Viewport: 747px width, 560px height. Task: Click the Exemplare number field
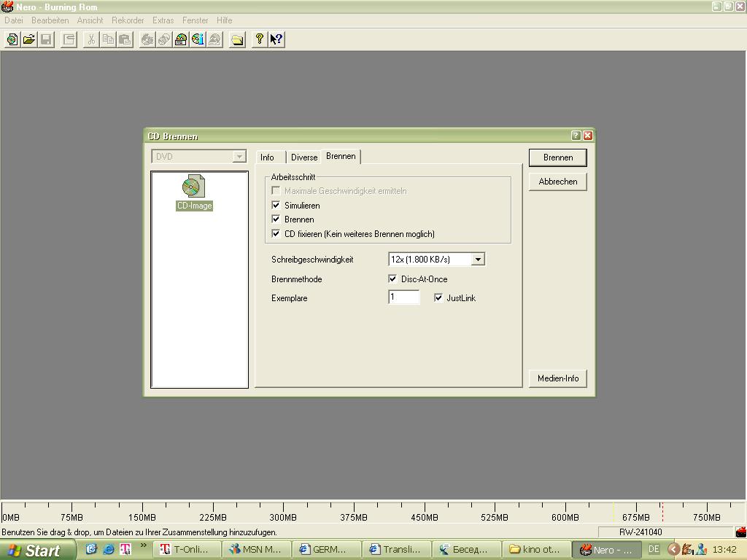click(x=403, y=297)
